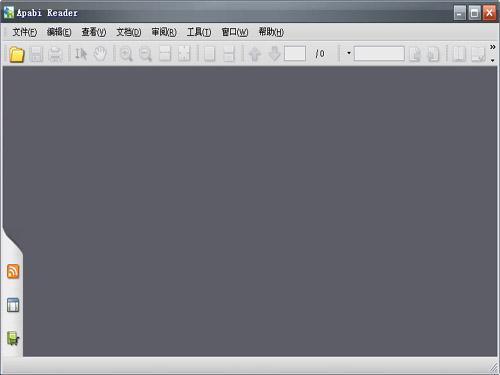The height and width of the screenshot is (375, 500).
Task: Click the book-shaped icon near toolbar end
Action: 459,54
